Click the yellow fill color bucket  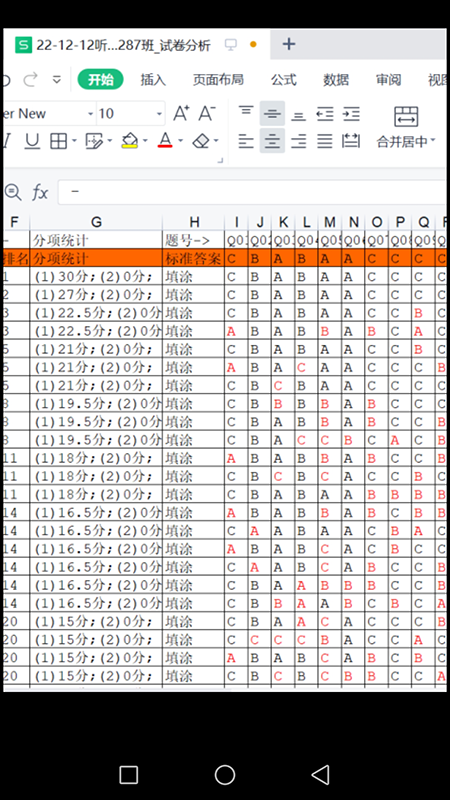[x=130, y=141]
